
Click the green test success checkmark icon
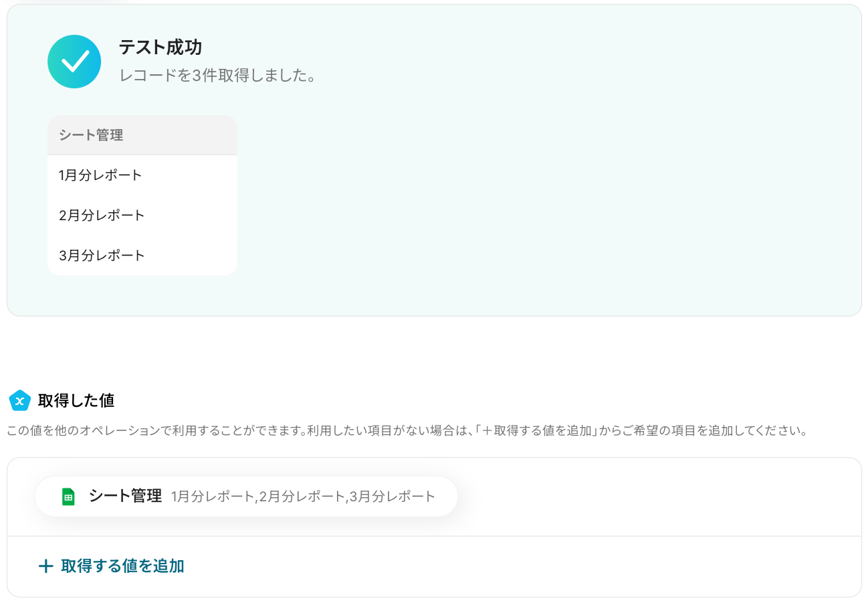pos(74,62)
